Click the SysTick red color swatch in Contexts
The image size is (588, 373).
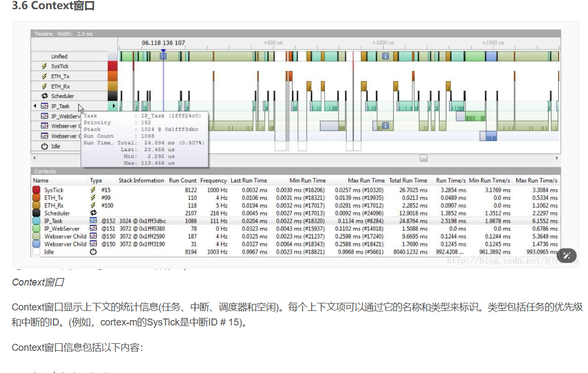coord(36,190)
